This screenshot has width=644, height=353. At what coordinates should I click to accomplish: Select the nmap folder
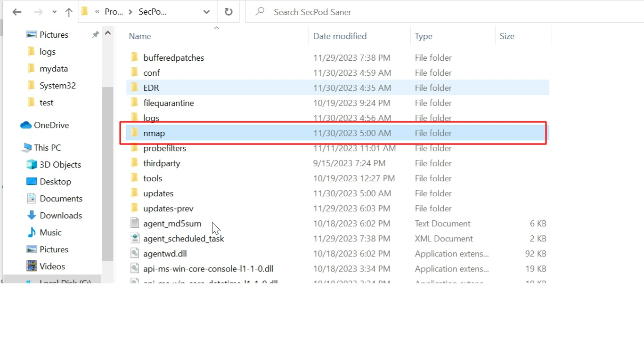coord(154,133)
